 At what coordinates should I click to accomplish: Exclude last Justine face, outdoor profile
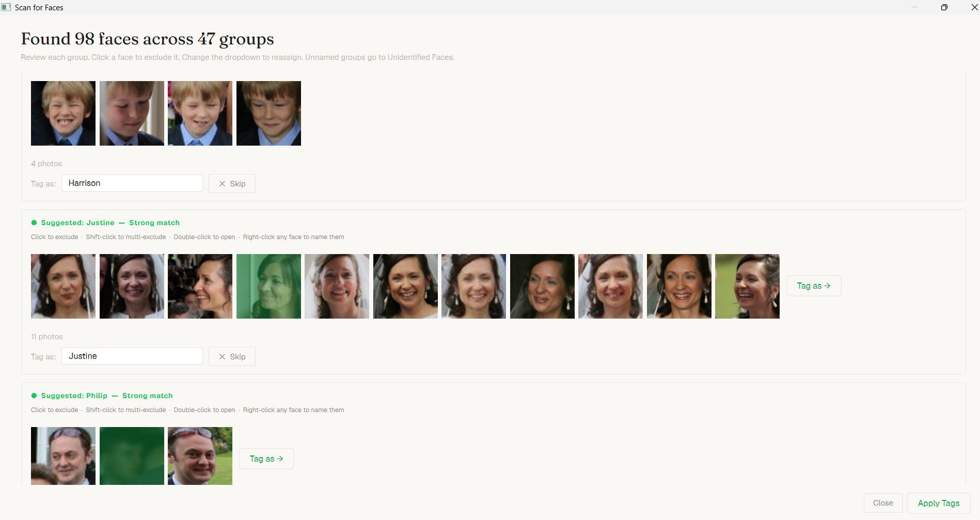pyautogui.click(x=747, y=286)
